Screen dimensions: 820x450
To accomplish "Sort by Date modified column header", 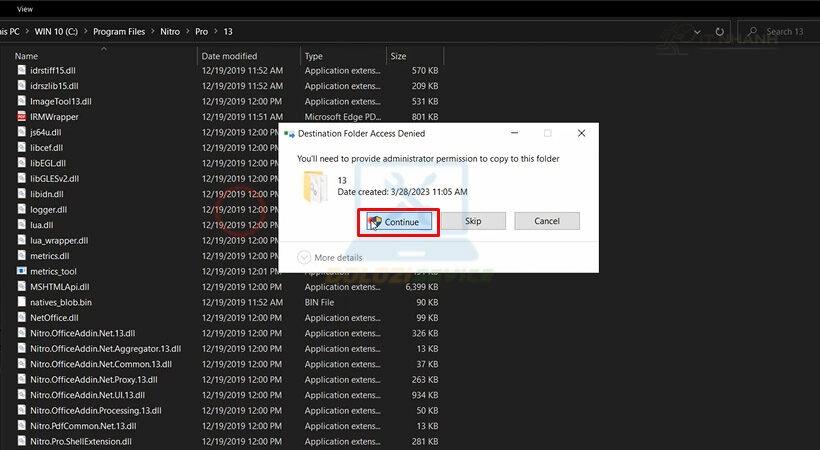I will coord(229,56).
